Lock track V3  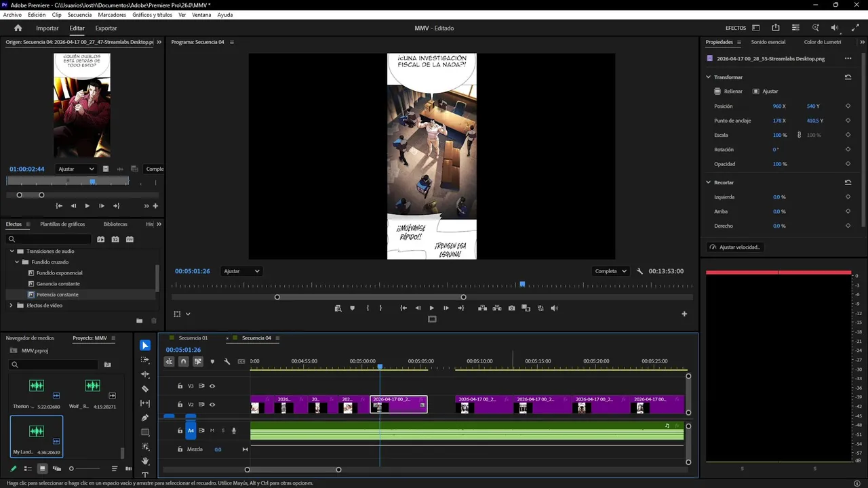tap(180, 386)
